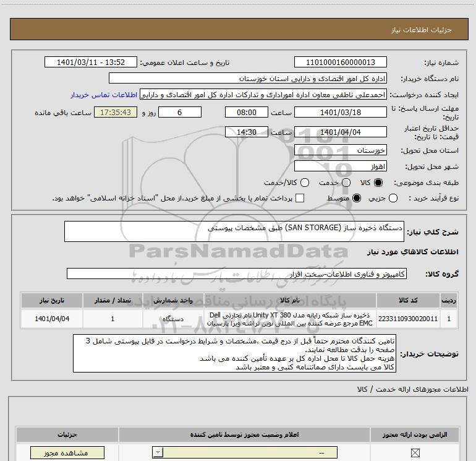The width and height of the screenshot is (476, 461).
Task: Click the دستگاه unit cell
Action: [x=173, y=319]
